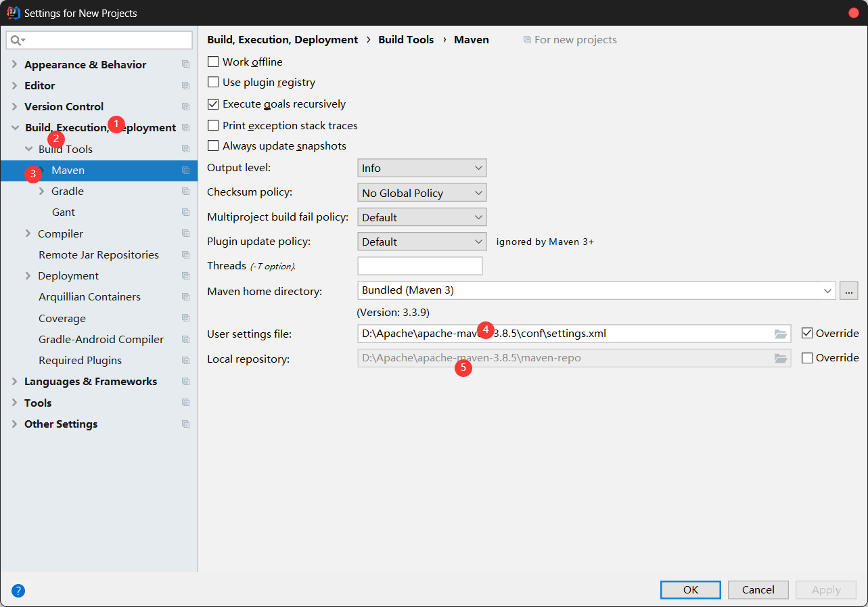
Task: Click the project-level icon beside Build Tools
Action: coord(185,149)
